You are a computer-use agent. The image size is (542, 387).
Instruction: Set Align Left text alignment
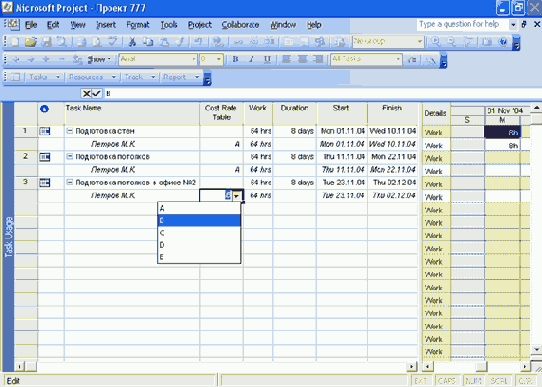[287, 59]
